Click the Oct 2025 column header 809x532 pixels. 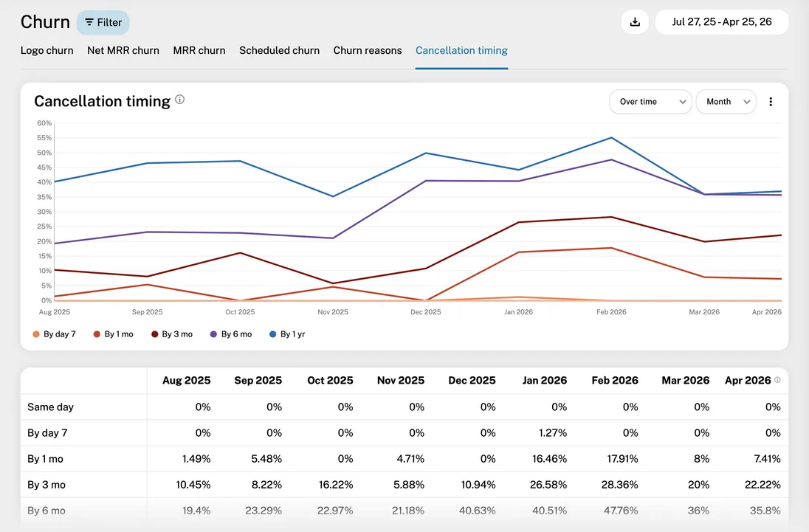[330, 381]
